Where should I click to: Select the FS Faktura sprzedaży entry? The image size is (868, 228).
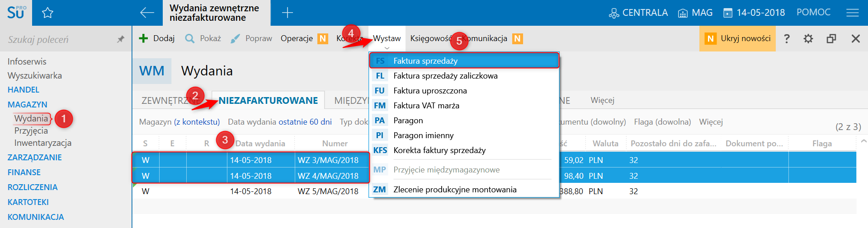pos(464,60)
